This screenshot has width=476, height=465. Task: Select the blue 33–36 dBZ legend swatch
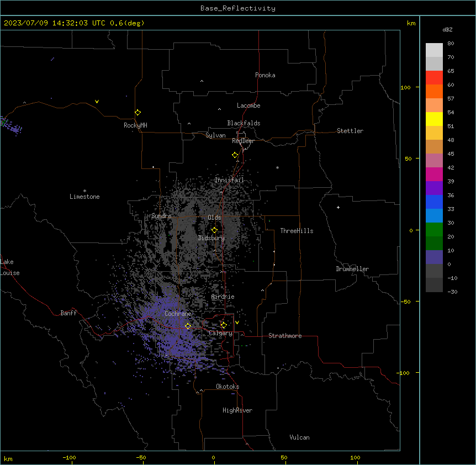pyautogui.click(x=434, y=202)
